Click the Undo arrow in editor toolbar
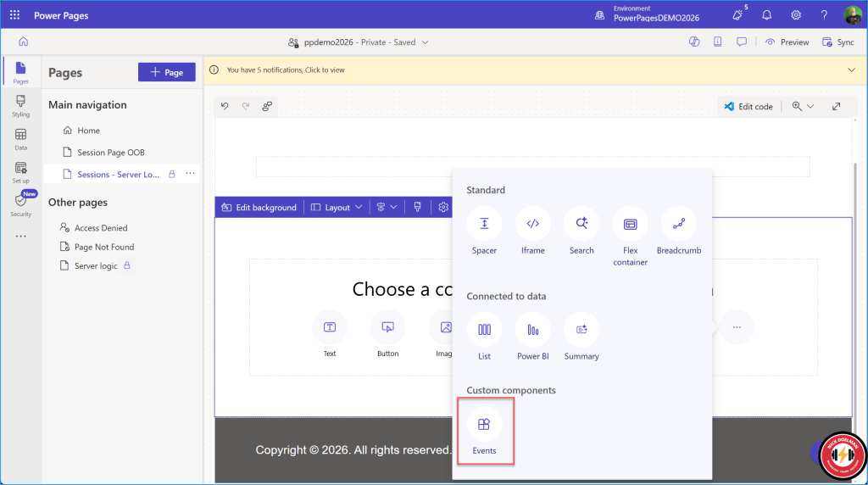The width and height of the screenshot is (868, 485). coord(225,106)
